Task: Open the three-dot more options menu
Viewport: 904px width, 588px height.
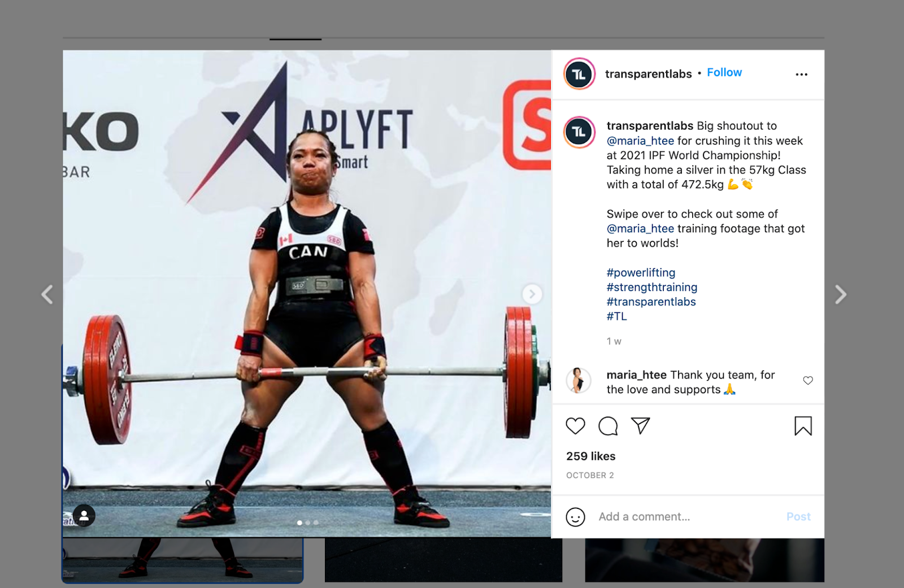Action: [801, 75]
